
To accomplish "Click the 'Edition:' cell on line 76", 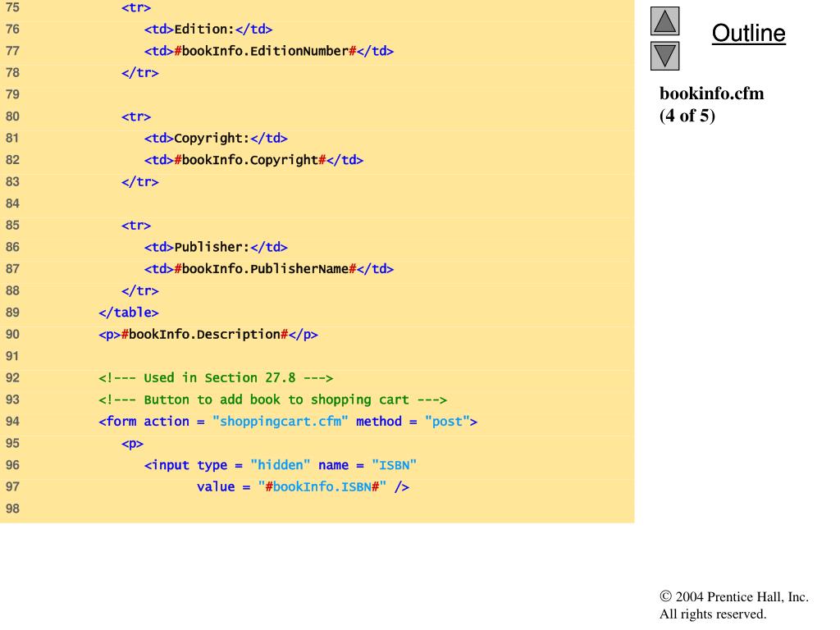I will pyautogui.click(x=208, y=29).
